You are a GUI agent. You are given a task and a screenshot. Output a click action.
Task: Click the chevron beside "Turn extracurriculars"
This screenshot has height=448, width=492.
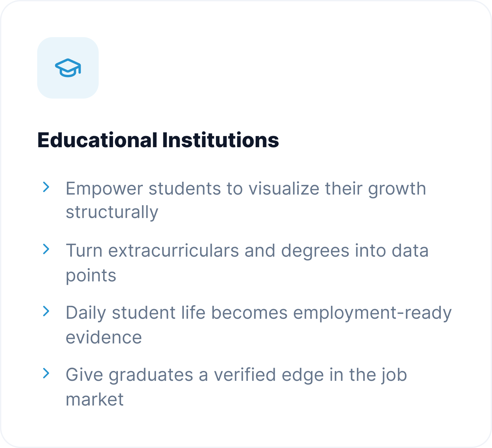tap(46, 249)
